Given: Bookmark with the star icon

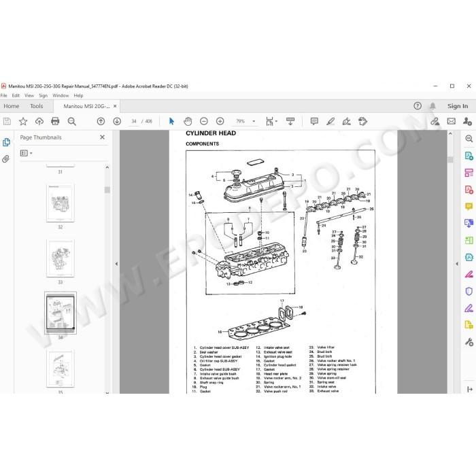Looking at the screenshot, I should click(23, 122).
